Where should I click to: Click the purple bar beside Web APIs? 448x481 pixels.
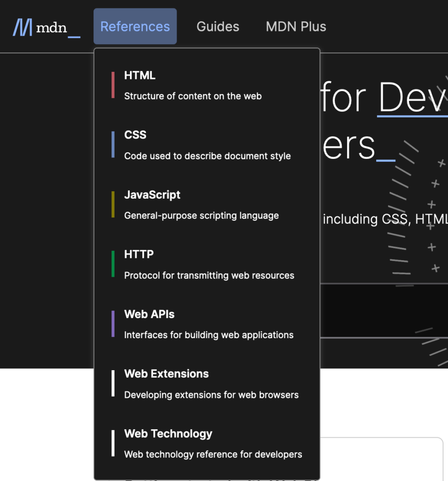pyautogui.click(x=113, y=324)
